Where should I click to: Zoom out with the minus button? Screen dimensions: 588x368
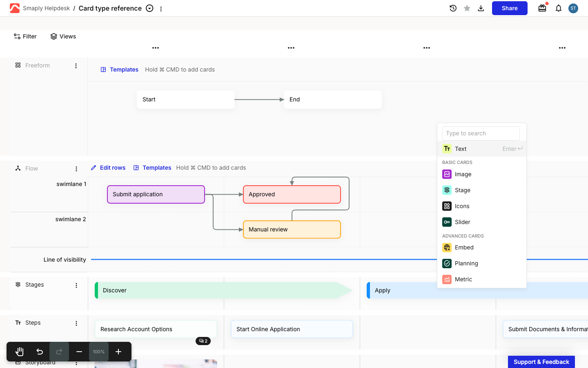[x=79, y=352]
